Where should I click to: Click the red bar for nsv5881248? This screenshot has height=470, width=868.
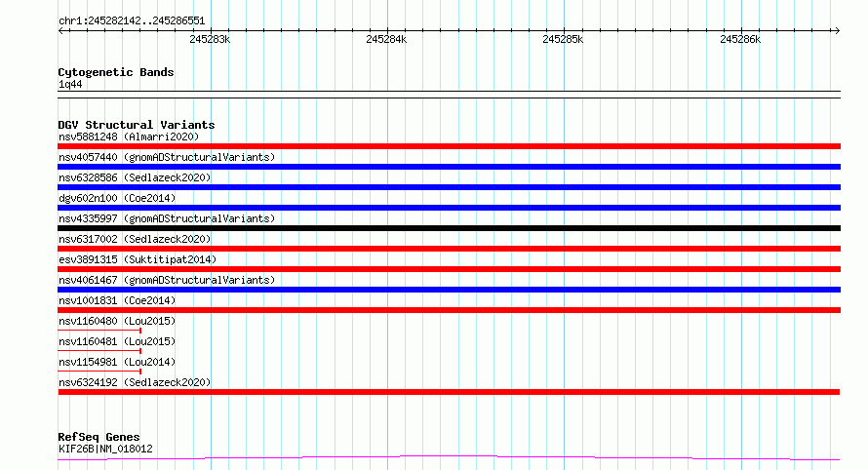[x=449, y=146]
